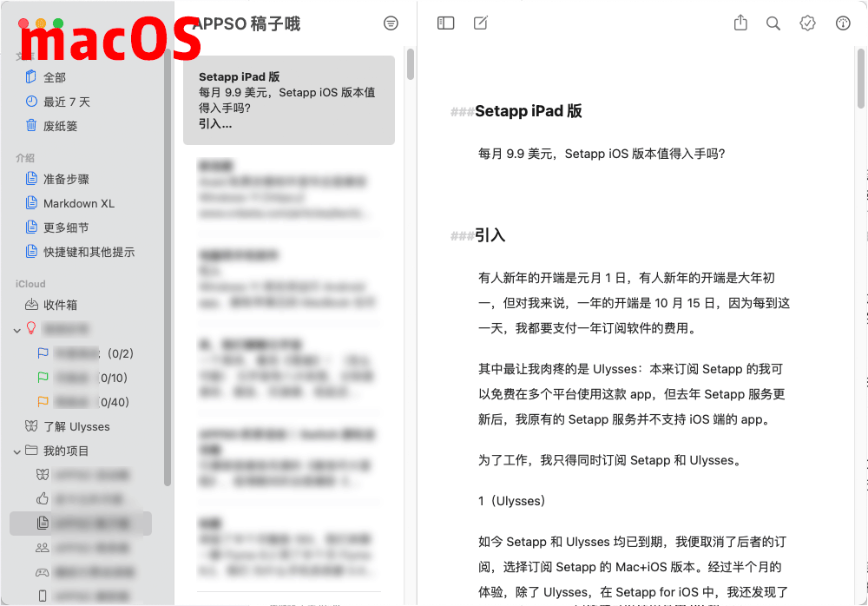
Task: Open 快捷键和其他提示 in the sidebar
Action: (x=89, y=252)
